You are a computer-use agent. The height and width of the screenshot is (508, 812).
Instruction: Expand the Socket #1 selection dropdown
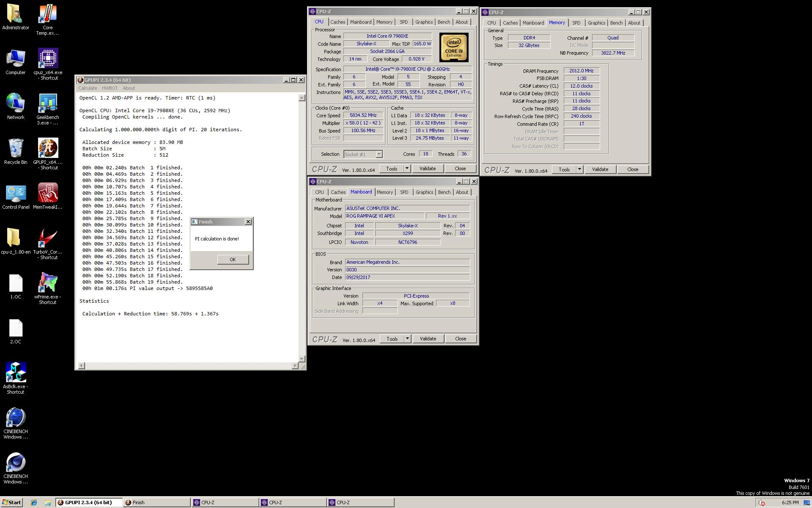pos(379,155)
